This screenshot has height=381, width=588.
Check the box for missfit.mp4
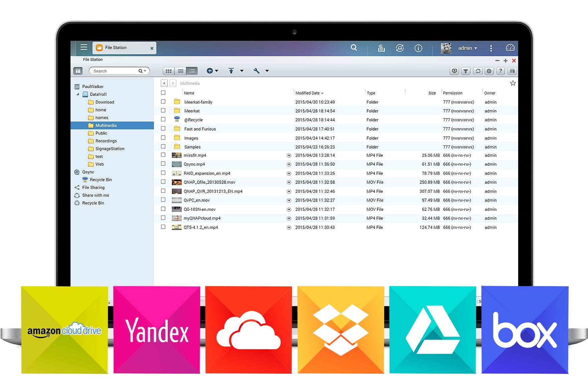tap(163, 155)
